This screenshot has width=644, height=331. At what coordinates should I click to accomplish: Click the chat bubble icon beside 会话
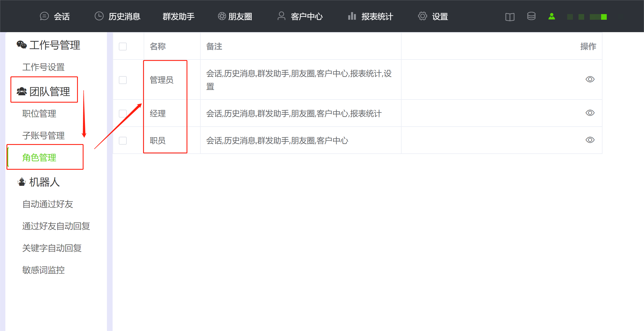44,16
